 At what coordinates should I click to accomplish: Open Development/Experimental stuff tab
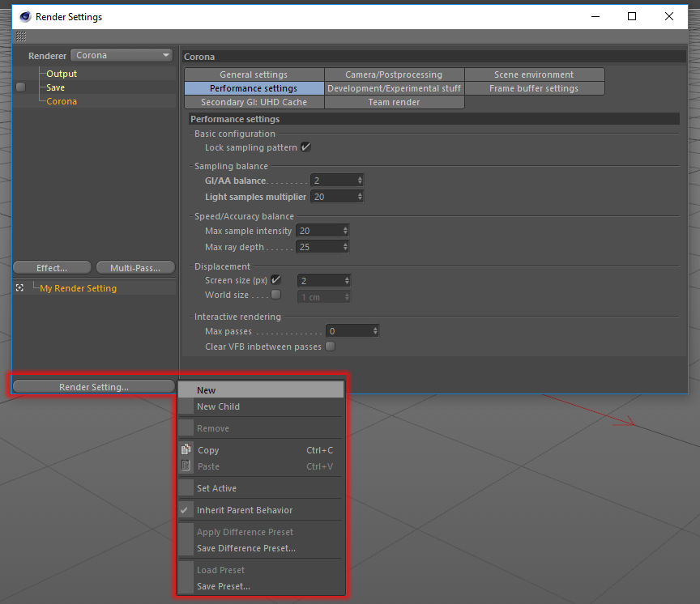[x=395, y=88]
